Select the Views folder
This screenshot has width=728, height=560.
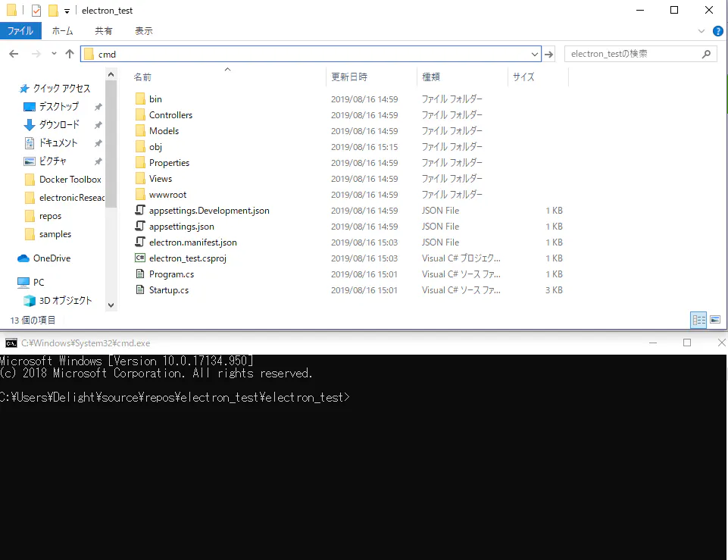pyautogui.click(x=160, y=178)
